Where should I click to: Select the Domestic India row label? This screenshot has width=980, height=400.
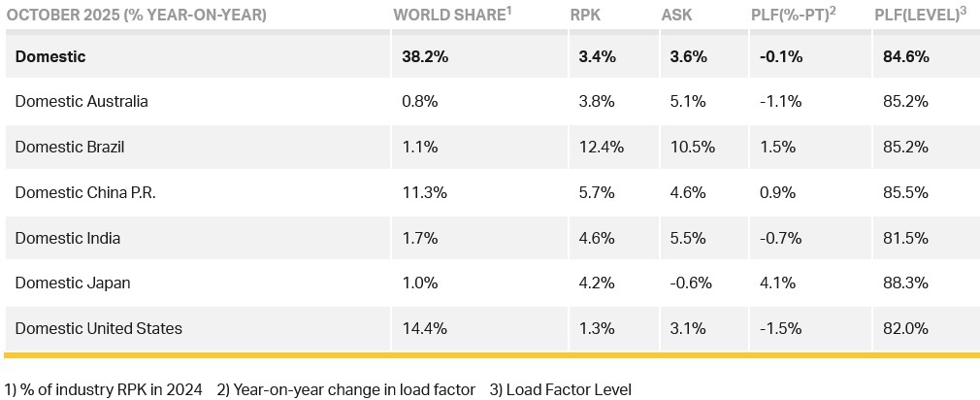click(x=67, y=238)
